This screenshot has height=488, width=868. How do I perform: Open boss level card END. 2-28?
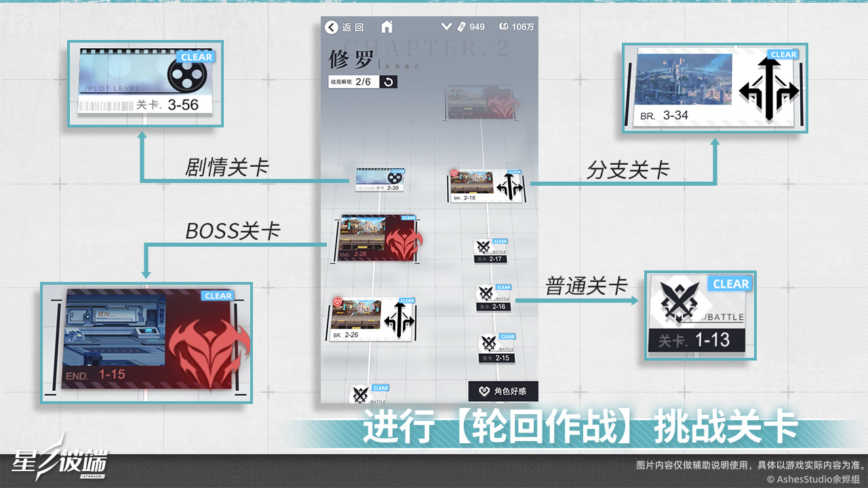(378, 239)
